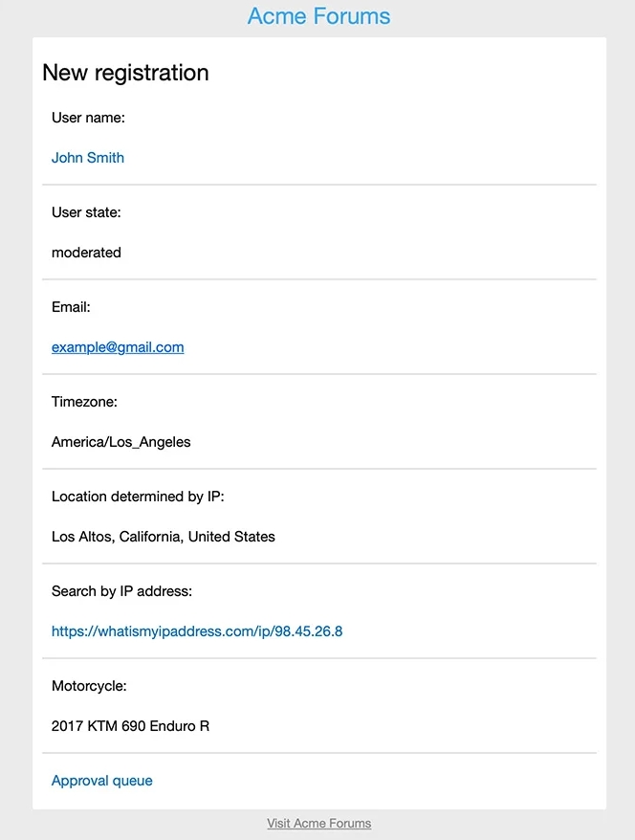Click the 'User state:' label
The width and height of the screenshot is (635, 840).
pos(86,212)
